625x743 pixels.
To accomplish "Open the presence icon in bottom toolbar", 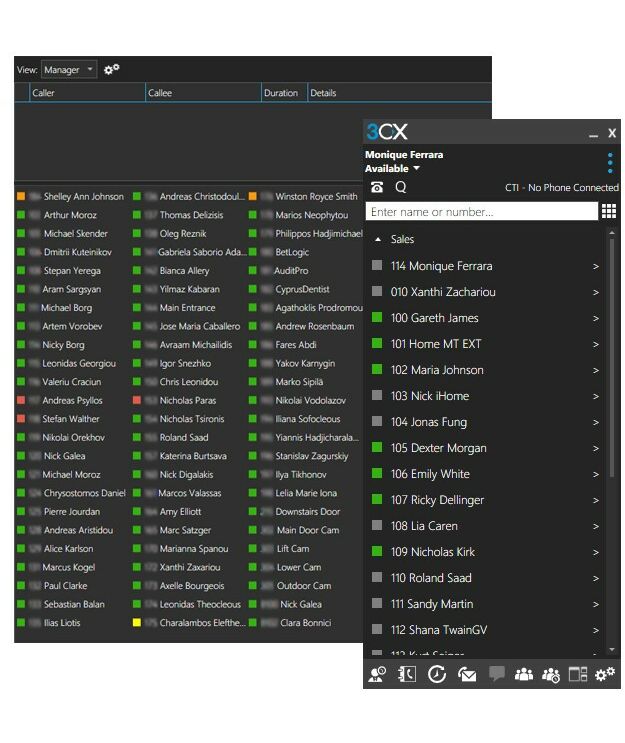I will (377, 675).
